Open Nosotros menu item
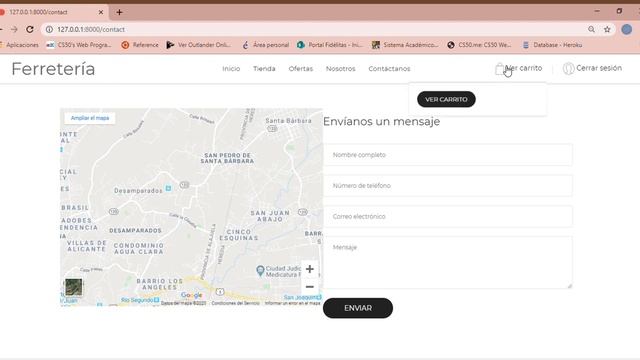This screenshot has width=640, height=360. [340, 69]
